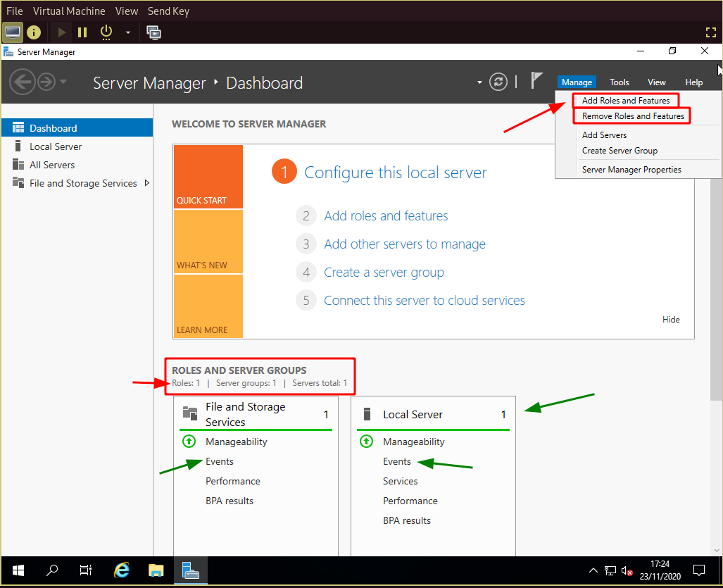The width and height of the screenshot is (723, 588).
Task: Select Add Roles and Features
Action: 626,101
